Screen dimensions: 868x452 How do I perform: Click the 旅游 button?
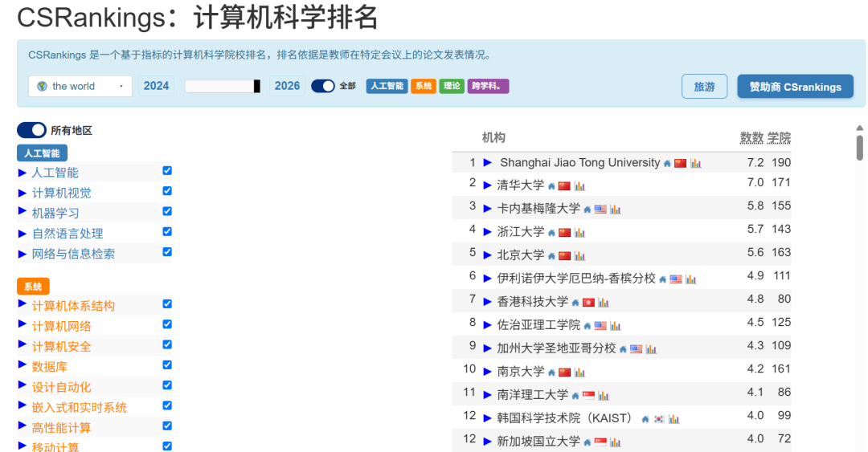(704, 87)
